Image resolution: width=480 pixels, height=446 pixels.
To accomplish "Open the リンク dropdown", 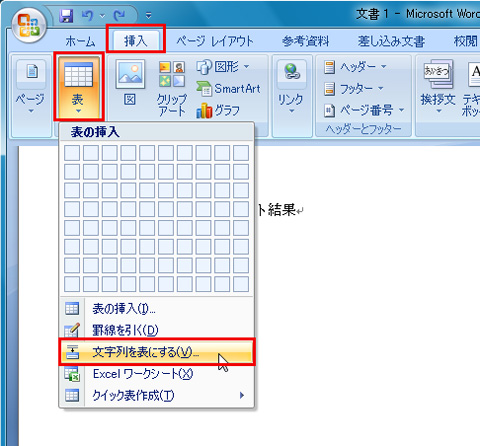I will point(291,87).
